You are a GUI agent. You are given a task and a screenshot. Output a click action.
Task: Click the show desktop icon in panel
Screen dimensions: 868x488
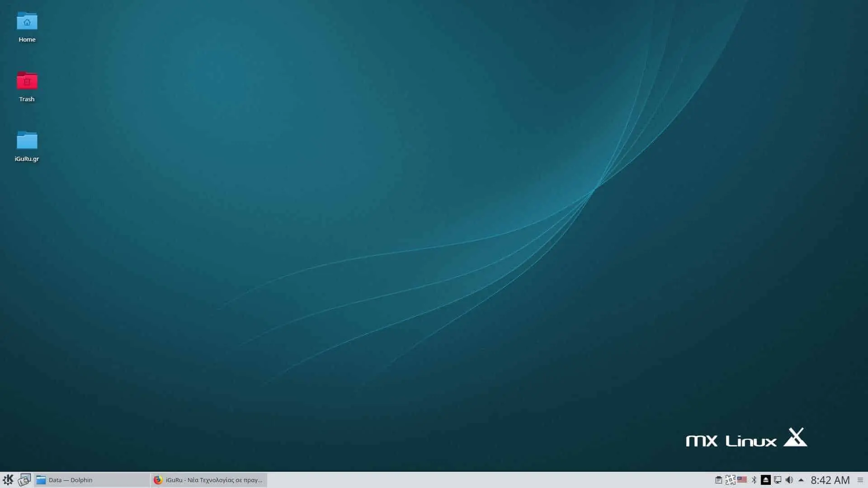pyautogui.click(x=24, y=480)
